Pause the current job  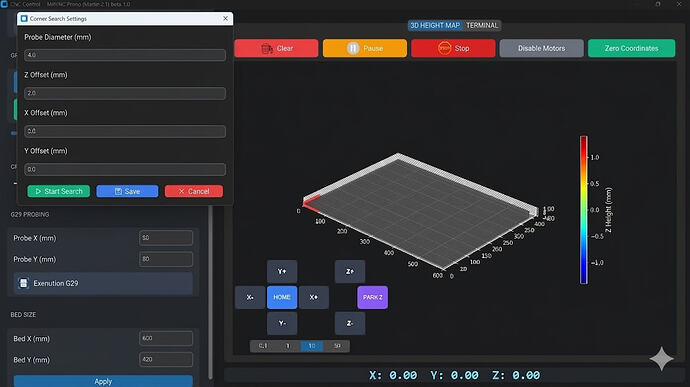(x=365, y=48)
